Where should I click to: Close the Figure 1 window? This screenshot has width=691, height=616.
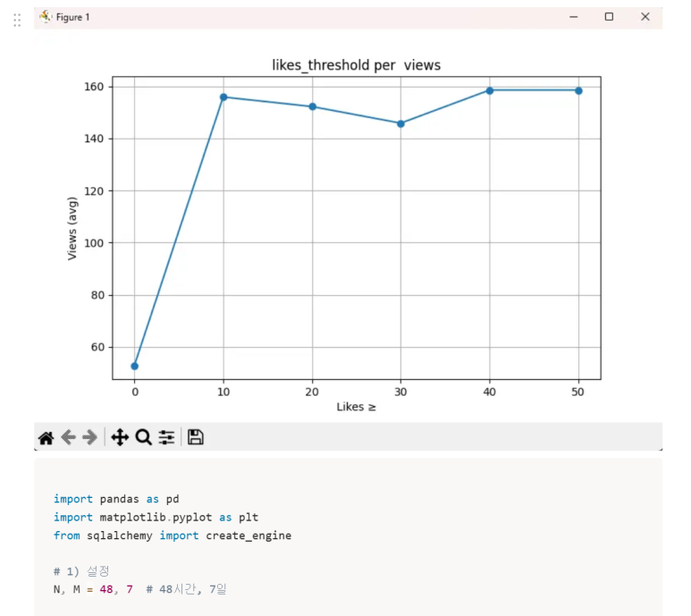pos(645,17)
